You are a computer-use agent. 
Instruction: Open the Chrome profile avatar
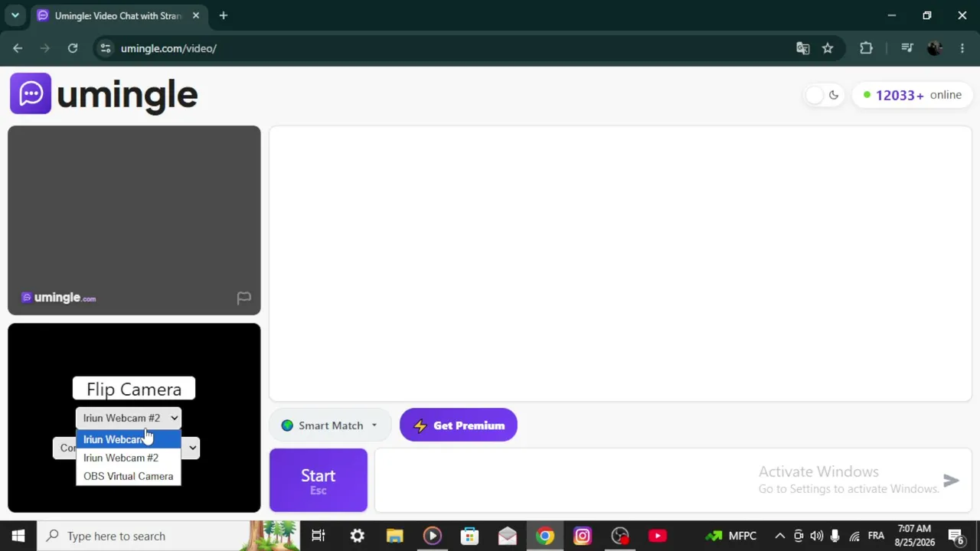click(x=934, y=48)
